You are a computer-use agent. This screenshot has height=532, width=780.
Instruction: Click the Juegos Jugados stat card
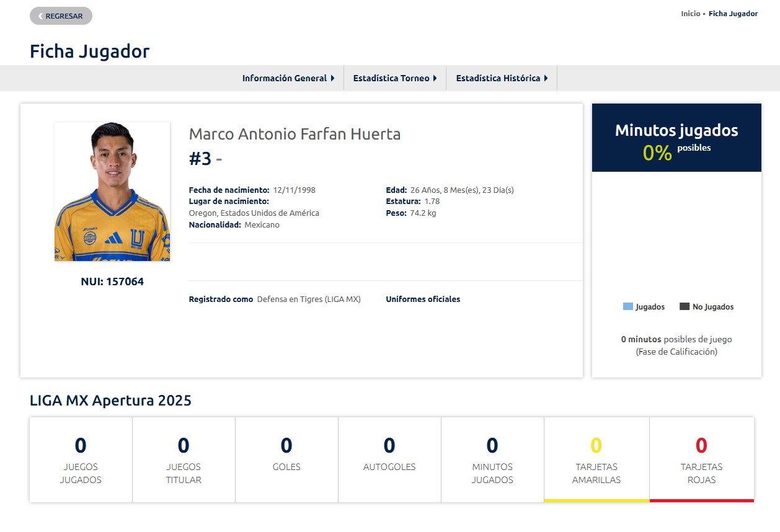[81, 459]
